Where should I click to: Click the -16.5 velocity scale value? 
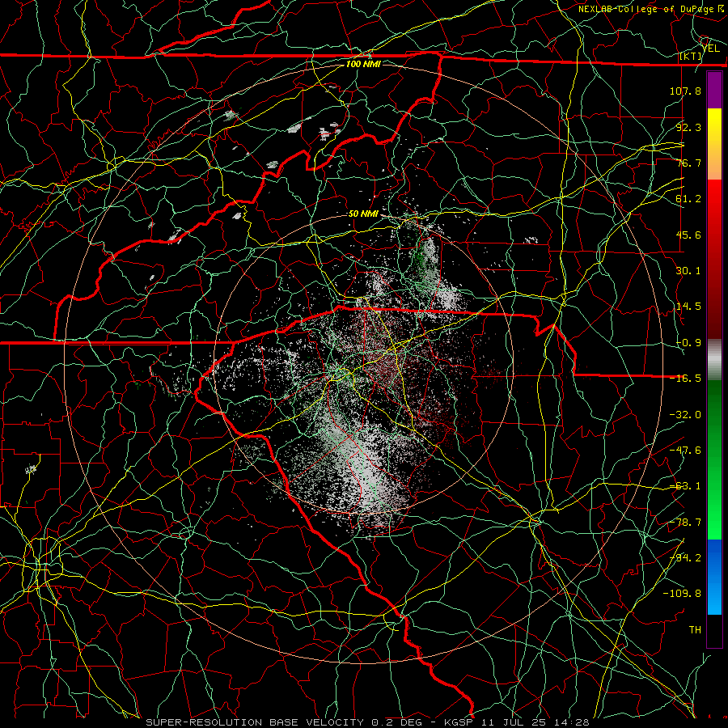[685, 379]
